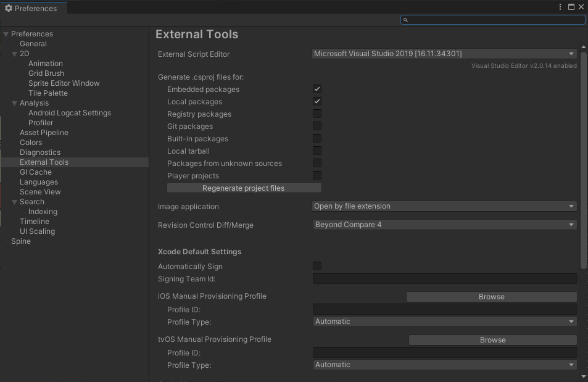Viewport: 588px width, 382px height.
Task: Select GI Cache preferences page
Action: [x=36, y=172]
